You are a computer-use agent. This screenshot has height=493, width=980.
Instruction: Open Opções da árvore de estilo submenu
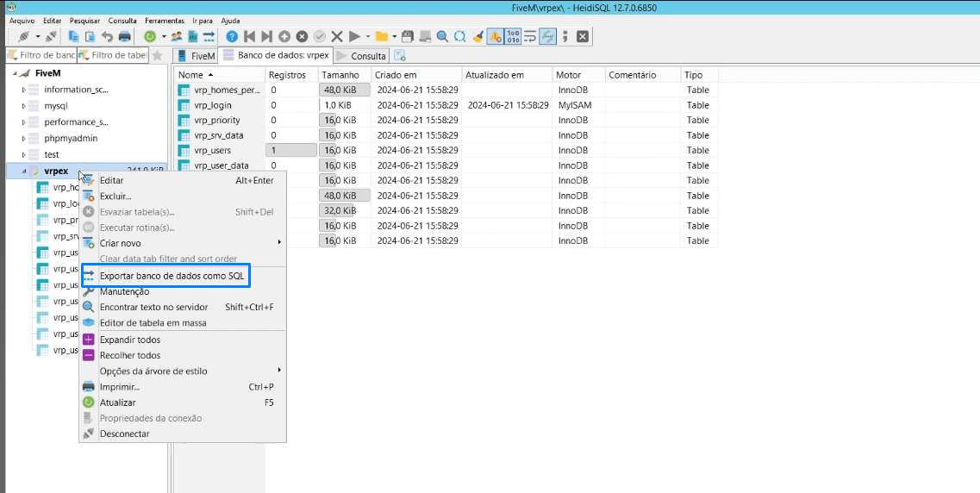point(183,371)
